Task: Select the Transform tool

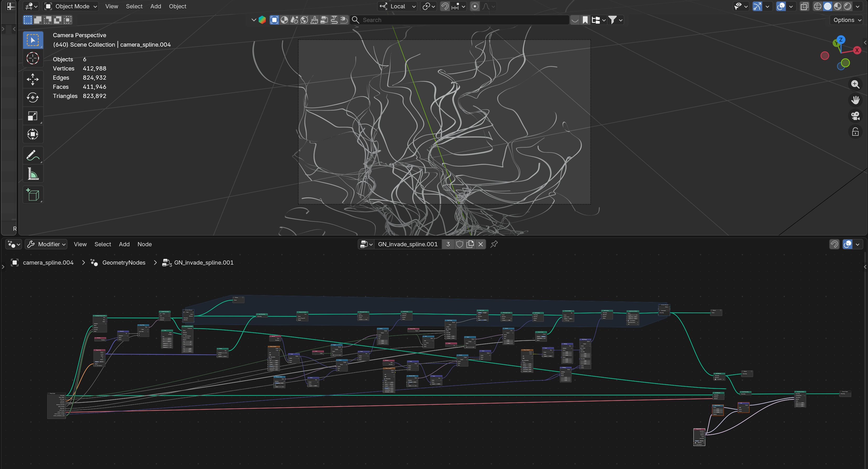Action: pyautogui.click(x=33, y=134)
